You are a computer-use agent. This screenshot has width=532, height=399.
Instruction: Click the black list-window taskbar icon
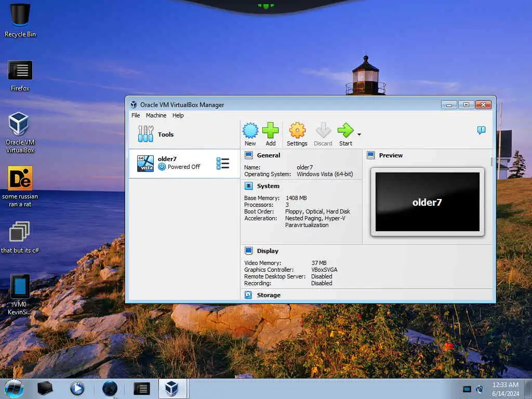[x=141, y=389]
